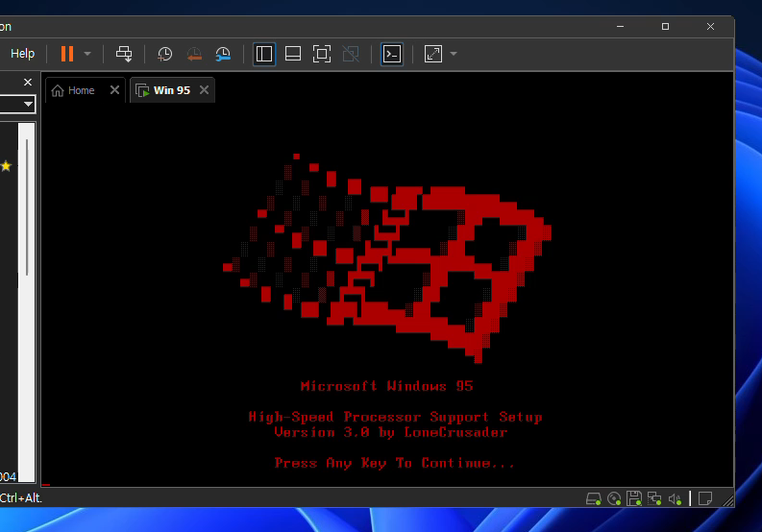762x532 pixels.
Task: Enter full screen mode
Action: pyautogui.click(x=322, y=54)
